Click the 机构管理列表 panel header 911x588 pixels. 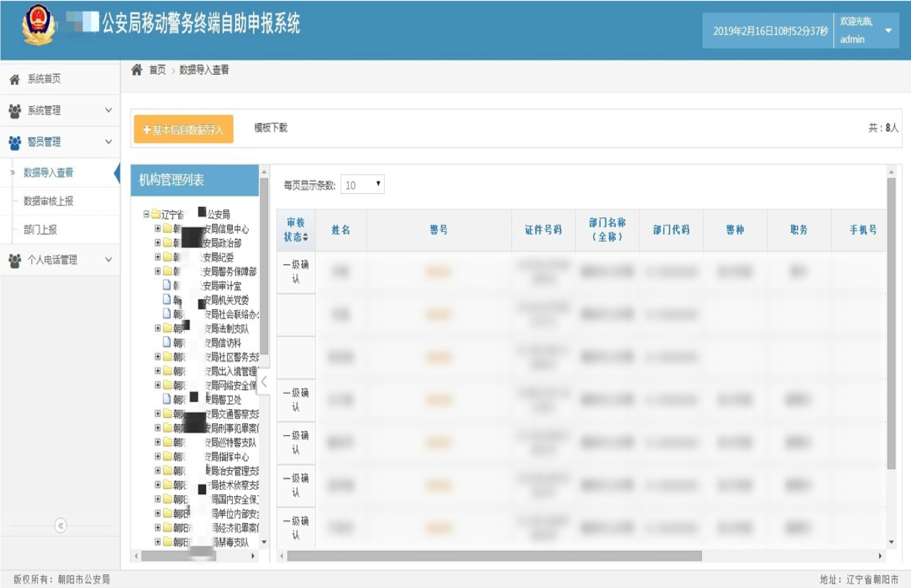195,180
